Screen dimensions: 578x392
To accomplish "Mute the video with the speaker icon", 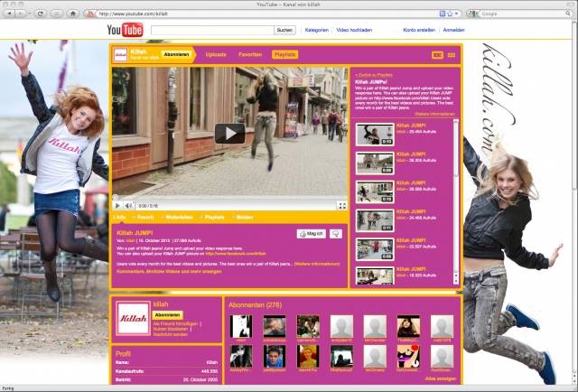I will (x=128, y=206).
